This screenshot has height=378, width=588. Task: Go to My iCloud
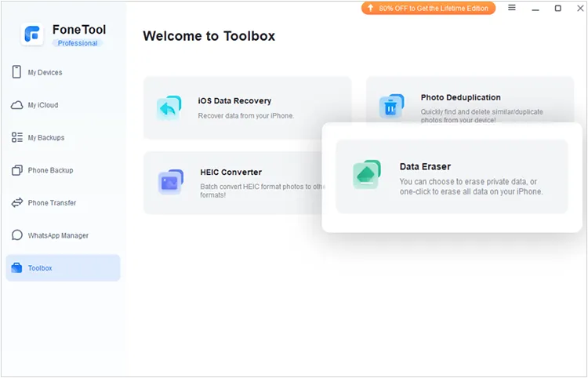[x=63, y=105]
